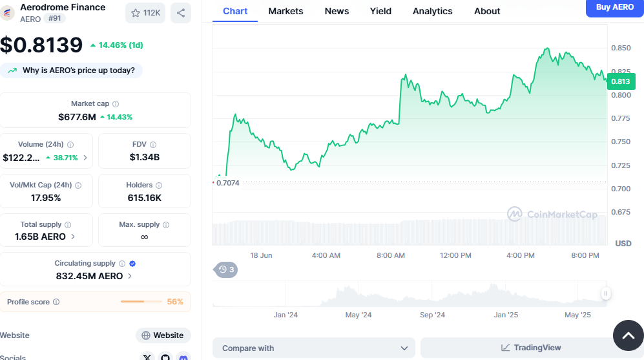Click the $677.6M market cap value
This screenshot has height=360, width=644.
click(x=77, y=117)
